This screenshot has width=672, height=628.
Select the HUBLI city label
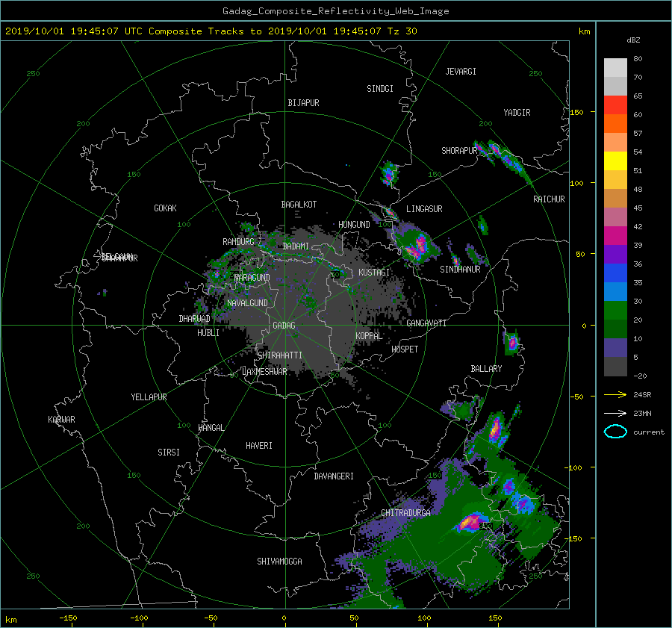click(208, 333)
